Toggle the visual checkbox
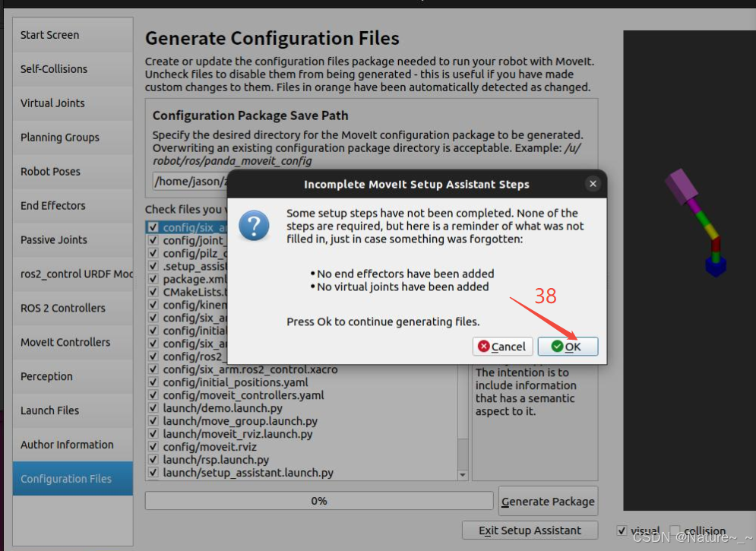 click(622, 530)
